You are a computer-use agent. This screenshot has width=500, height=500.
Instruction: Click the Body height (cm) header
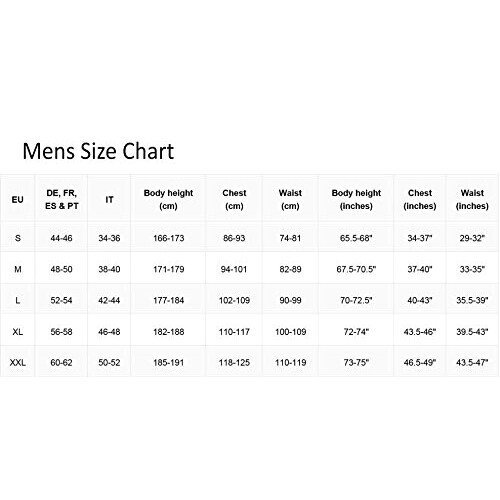(168, 199)
